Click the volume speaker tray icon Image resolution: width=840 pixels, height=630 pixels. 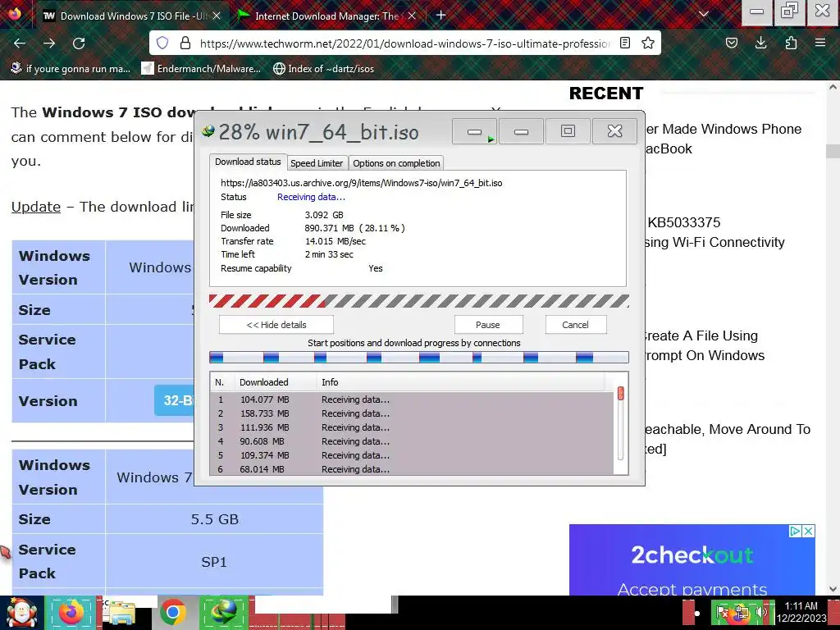[760, 612]
